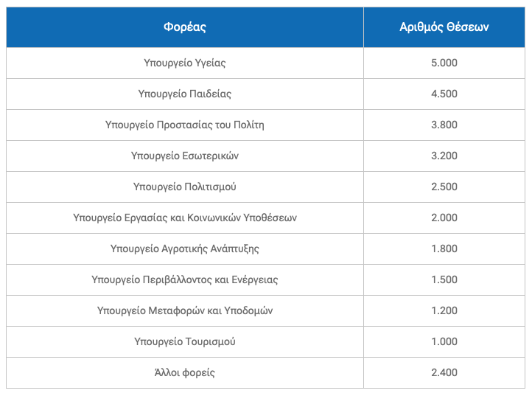Image resolution: width=532 pixels, height=396 pixels.
Task: Select the Υπουργείο Εσωτερικών cell
Action: pos(184,156)
